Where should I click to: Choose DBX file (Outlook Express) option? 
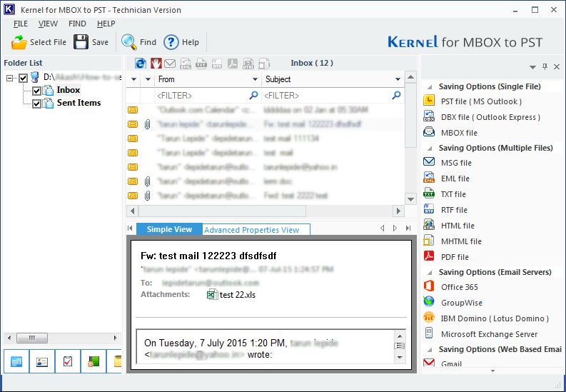(490, 117)
